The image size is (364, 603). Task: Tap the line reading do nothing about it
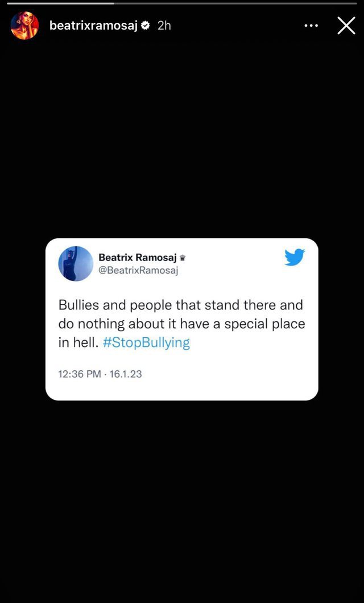[181, 324]
